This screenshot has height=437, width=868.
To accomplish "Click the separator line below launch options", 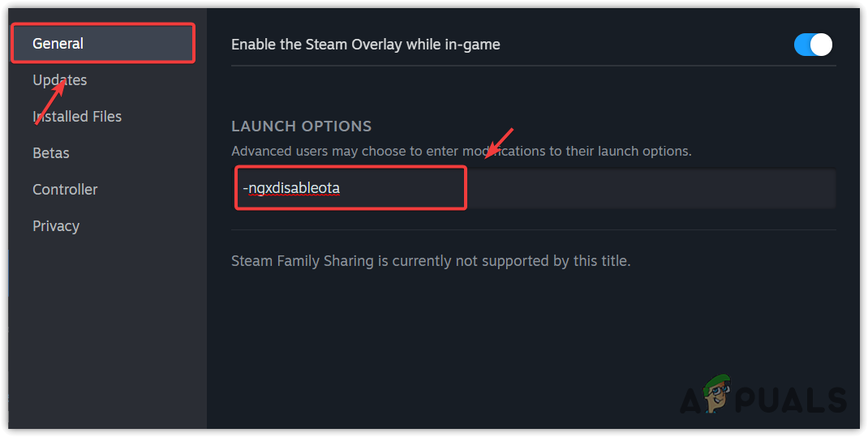I will (x=533, y=229).
